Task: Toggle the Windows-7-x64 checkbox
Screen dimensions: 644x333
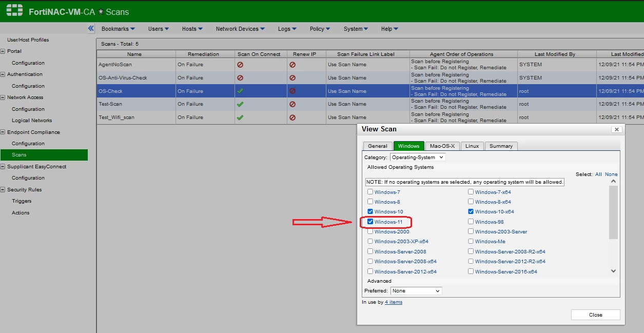Action: (471, 192)
